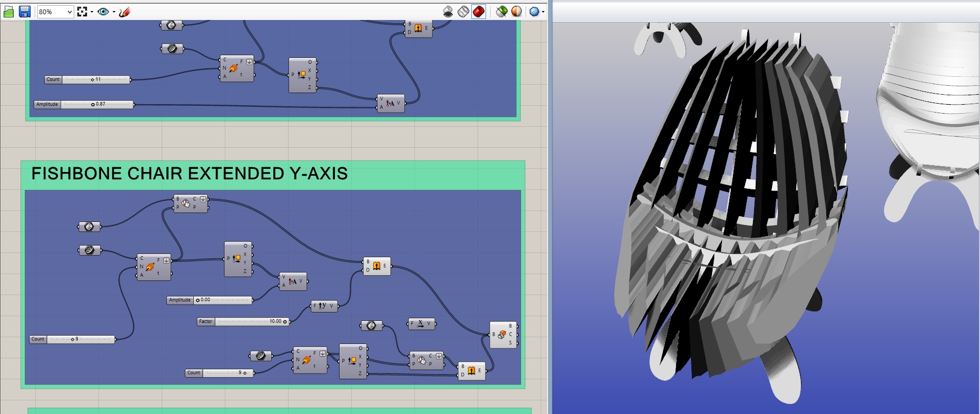Save the document using the floppy disk icon
980x414 pixels.
(x=24, y=12)
